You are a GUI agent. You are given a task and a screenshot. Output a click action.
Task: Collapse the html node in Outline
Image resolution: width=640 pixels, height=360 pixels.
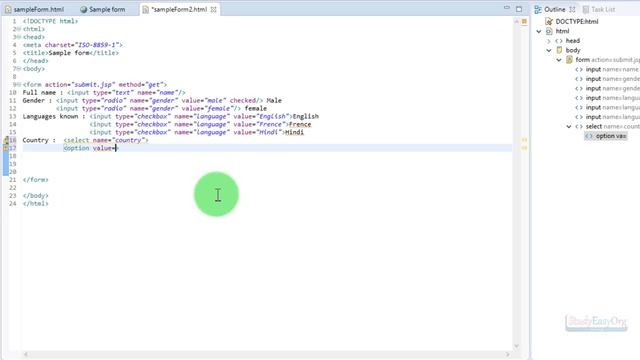pyautogui.click(x=539, y=31)
